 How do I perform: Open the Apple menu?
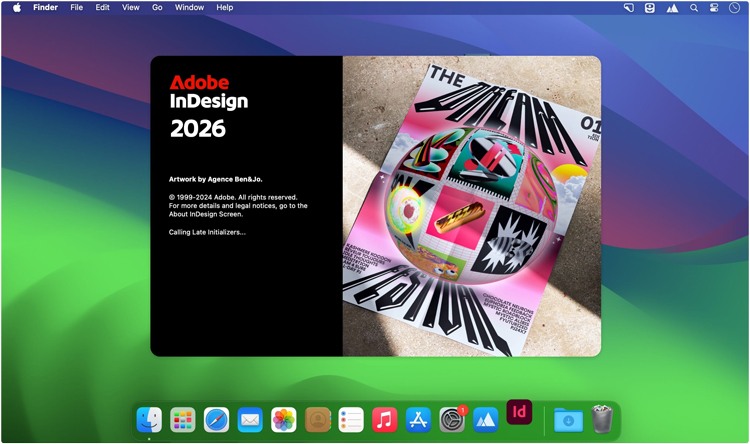(17, 7)
